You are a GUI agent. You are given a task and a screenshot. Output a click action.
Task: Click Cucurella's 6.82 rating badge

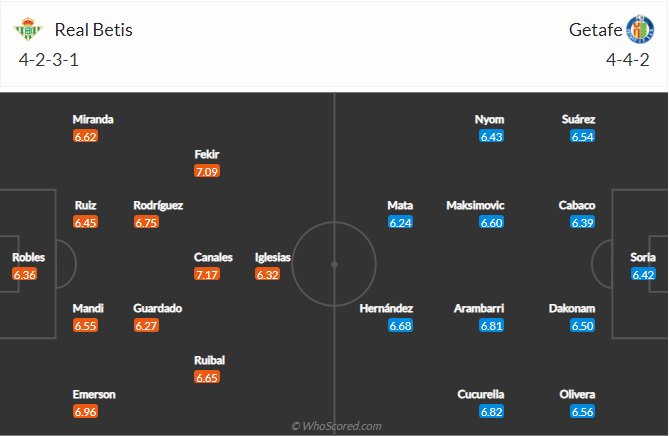pyautogui.click(x=490, y=412)
